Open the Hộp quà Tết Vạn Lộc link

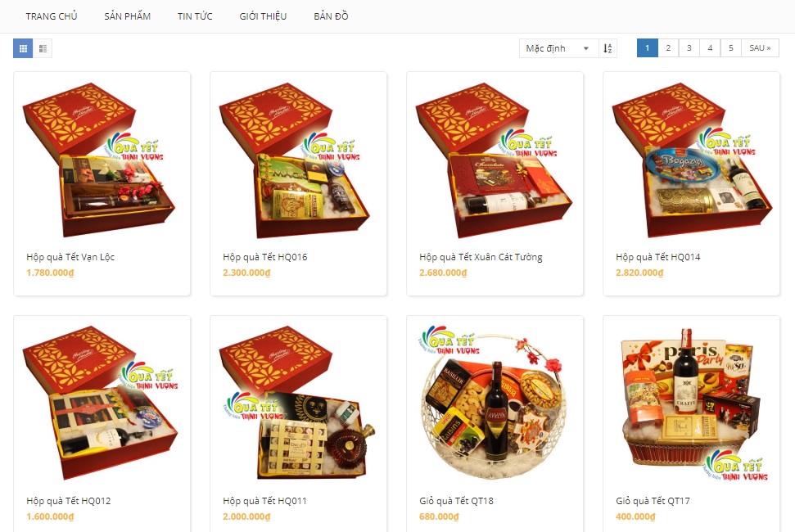70,257
